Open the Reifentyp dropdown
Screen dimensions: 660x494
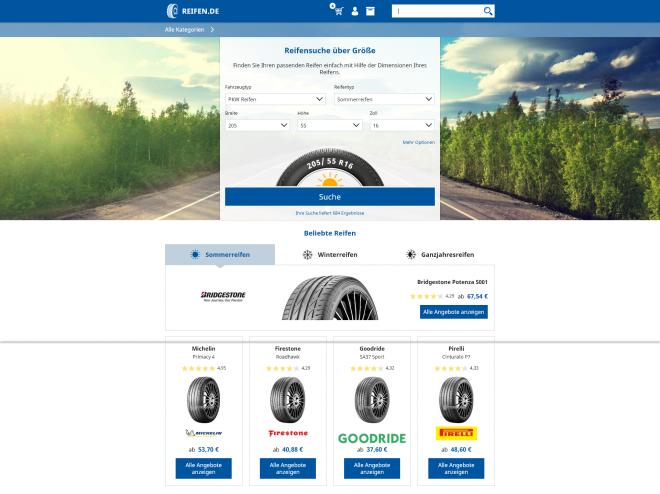point(384,99)
